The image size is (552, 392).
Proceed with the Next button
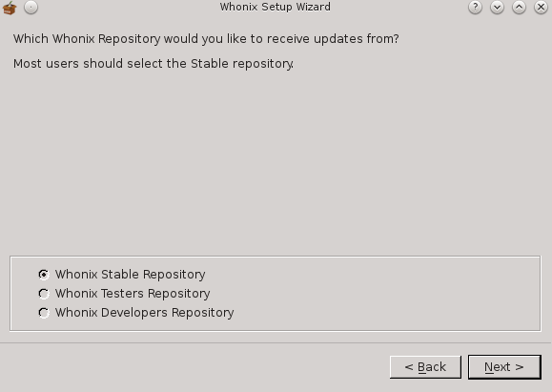pos(504,367)
